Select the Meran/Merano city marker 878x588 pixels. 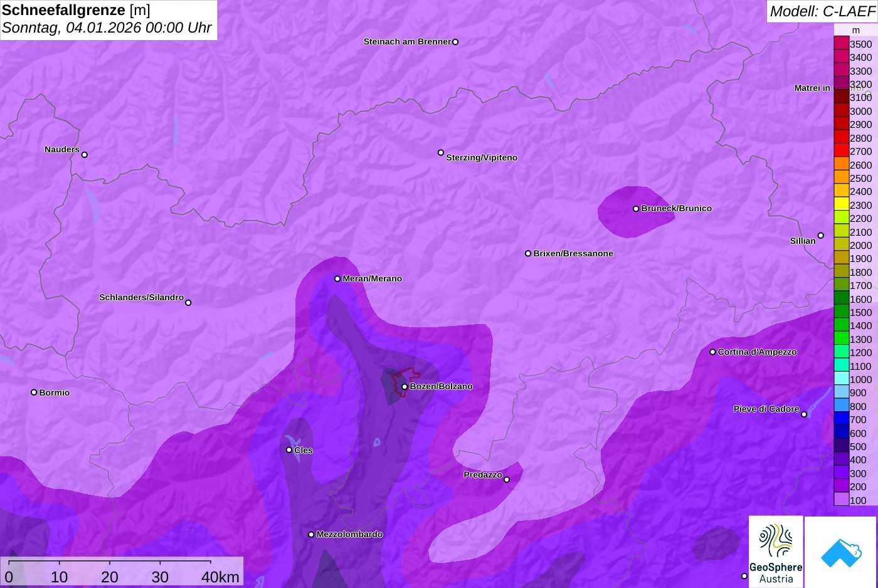[x=337, y=278]
